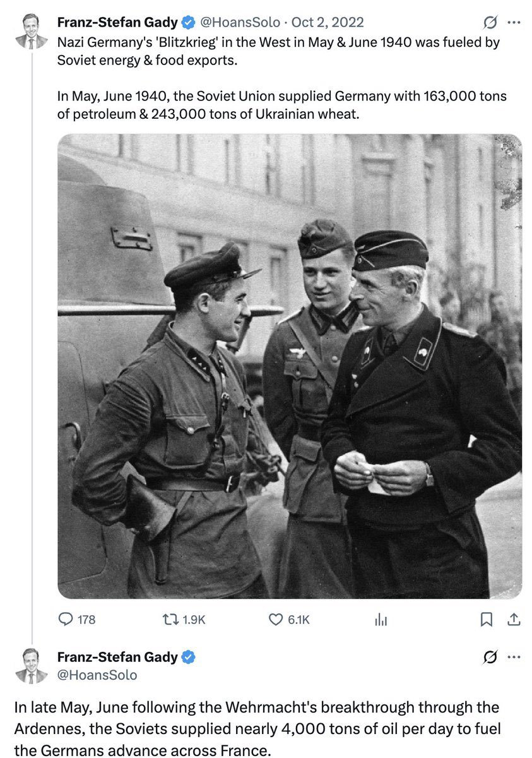Share the first tweet via upload icon
Viewport: 532px width, 758px height.
[x=514, y=620]
